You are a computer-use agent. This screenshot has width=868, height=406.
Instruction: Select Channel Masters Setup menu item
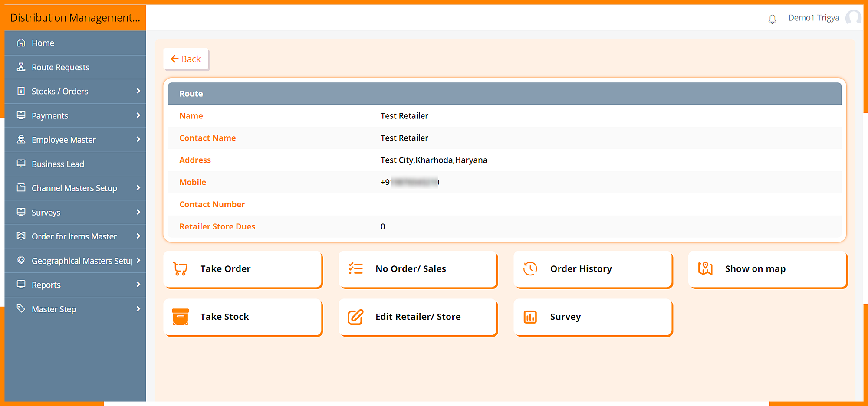[74, 188]
